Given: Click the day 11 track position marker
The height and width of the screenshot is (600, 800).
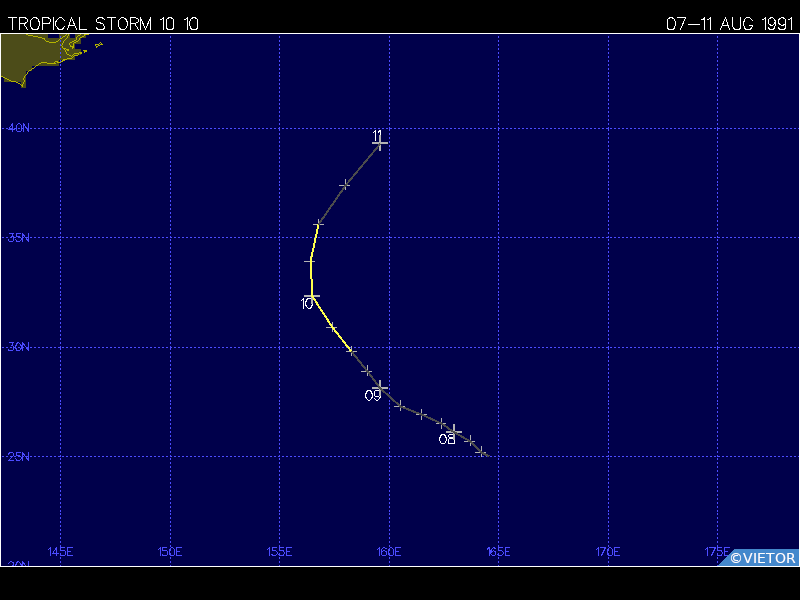Looking at the screenshot, I should (380, 144).
